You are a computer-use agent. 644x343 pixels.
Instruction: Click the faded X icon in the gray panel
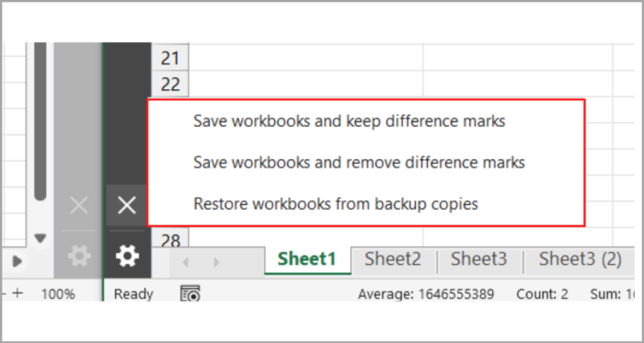(x=79, y=205)
